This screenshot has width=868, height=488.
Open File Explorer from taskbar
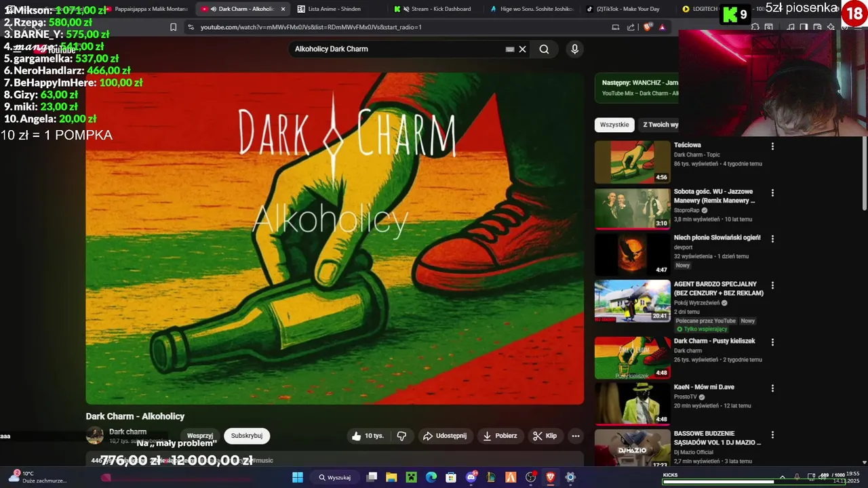point(391,477)
